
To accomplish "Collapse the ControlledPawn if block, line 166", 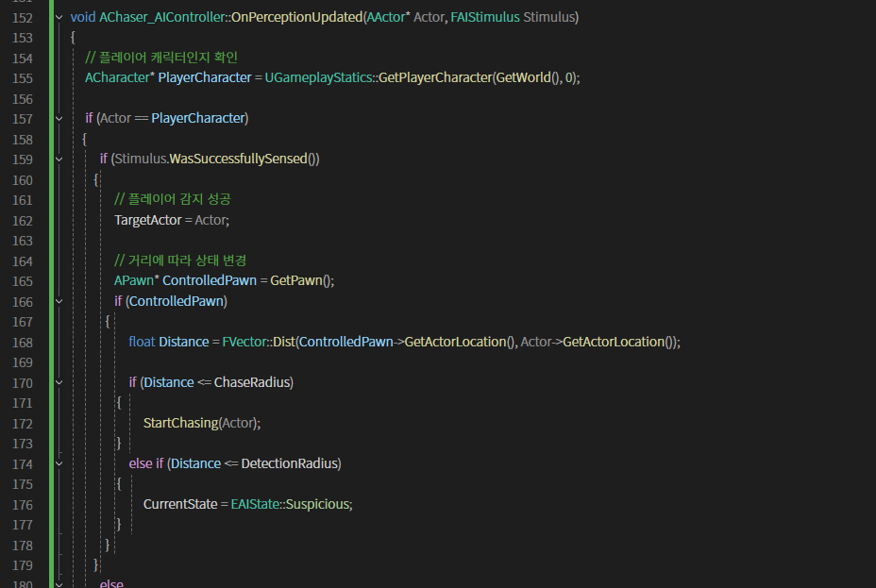I will click(x=59, y=301).
